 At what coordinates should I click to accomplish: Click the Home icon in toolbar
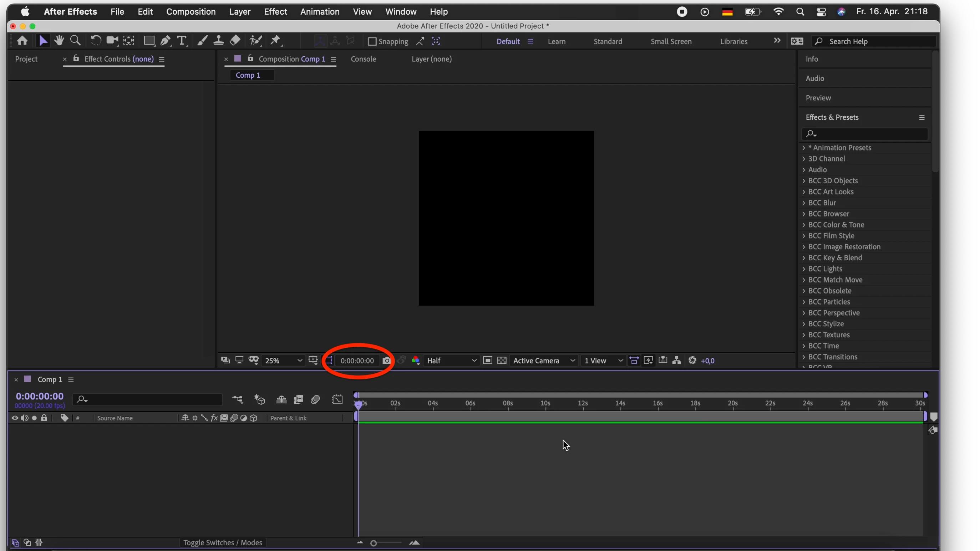click(x=22, y=41)
